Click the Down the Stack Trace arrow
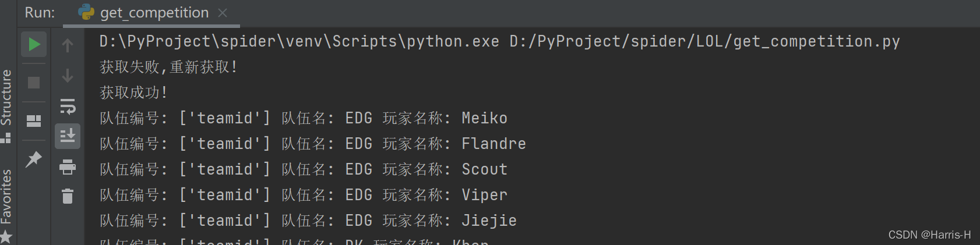The image size is (980, 245). coord(68,76)
